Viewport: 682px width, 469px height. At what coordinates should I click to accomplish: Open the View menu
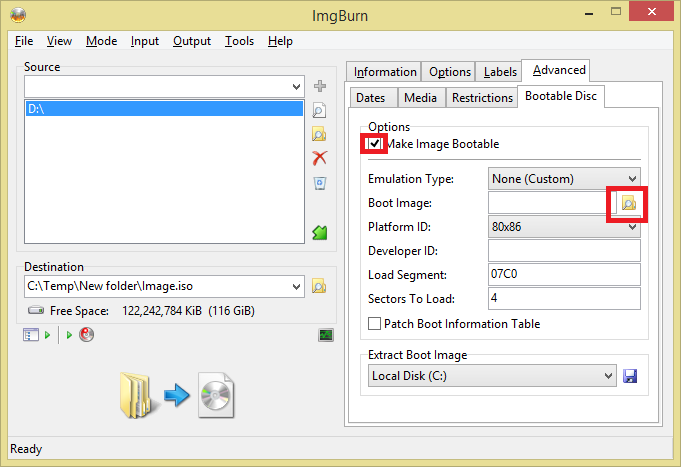tap(59, 41)
